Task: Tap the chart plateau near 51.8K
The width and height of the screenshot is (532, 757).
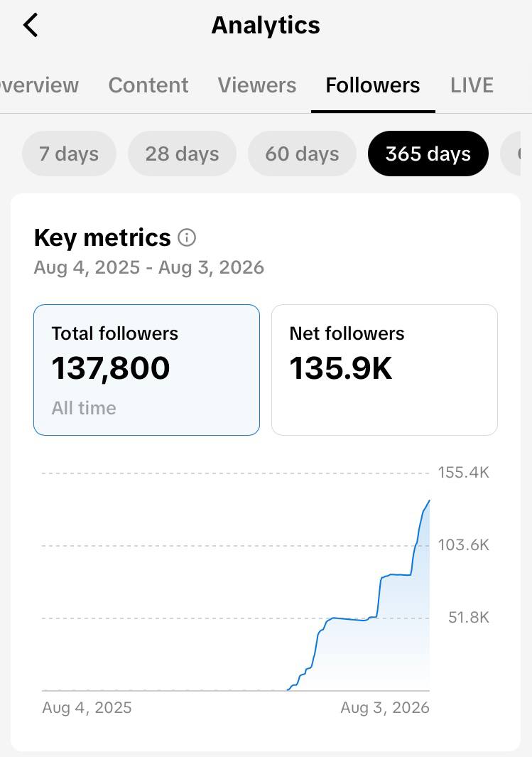Action: click(347, 619)
